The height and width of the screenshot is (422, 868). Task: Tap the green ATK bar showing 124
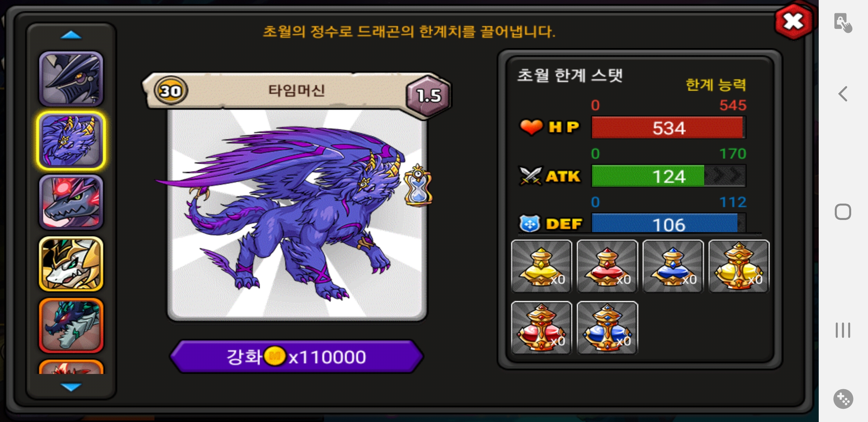[669, 176]
